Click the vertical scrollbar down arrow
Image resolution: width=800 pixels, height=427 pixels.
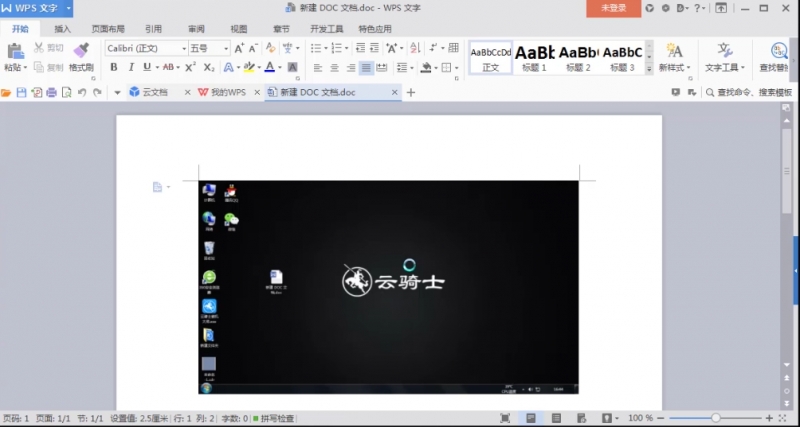click(787, 364)
